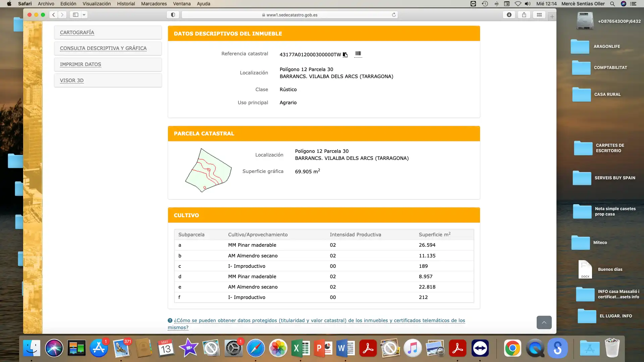
Task: Show Safari tab overview grid
Action: pos(539,15)
